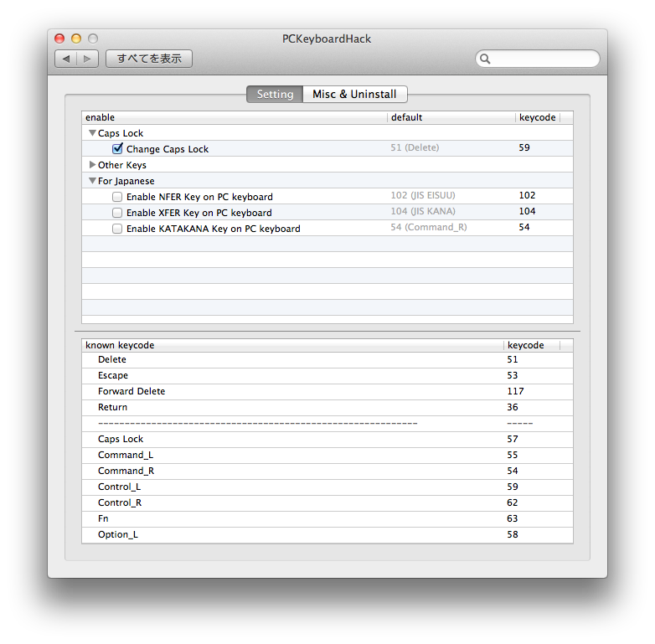
Task: Click keycode value 54 for KATAKANA Key
Action: [x=524, y=227]
